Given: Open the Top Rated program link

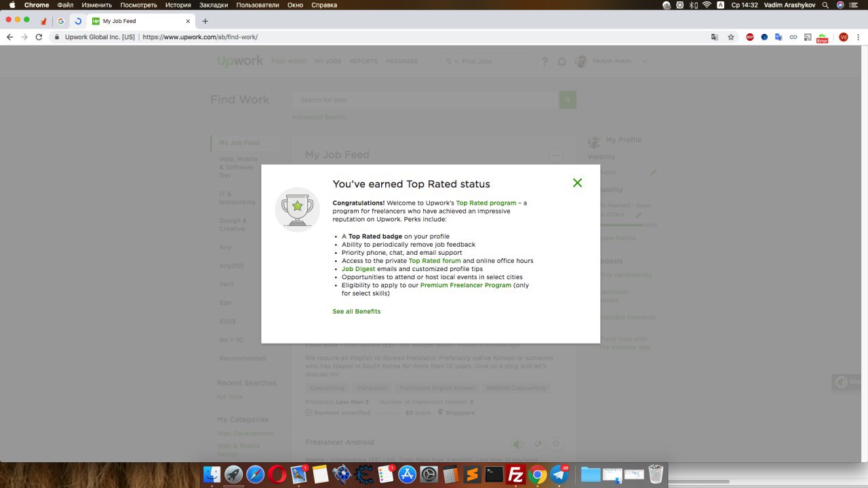Looking at the screenshot, I should (486, 203).
